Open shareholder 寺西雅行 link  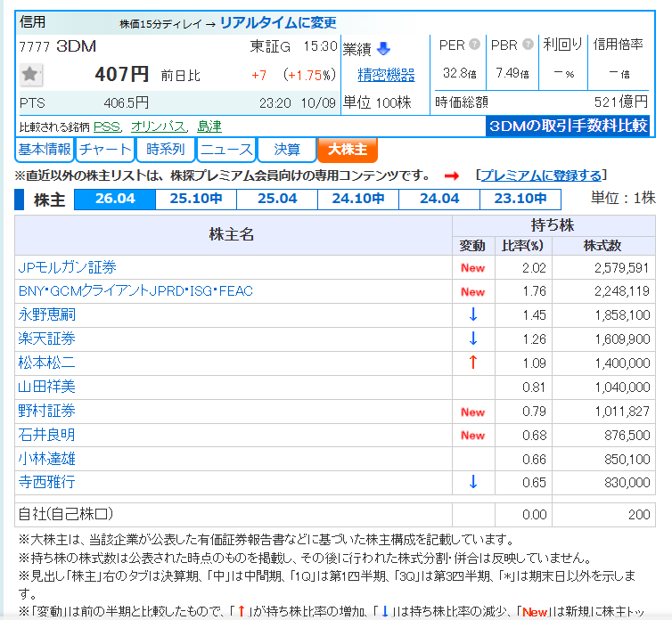46,482
